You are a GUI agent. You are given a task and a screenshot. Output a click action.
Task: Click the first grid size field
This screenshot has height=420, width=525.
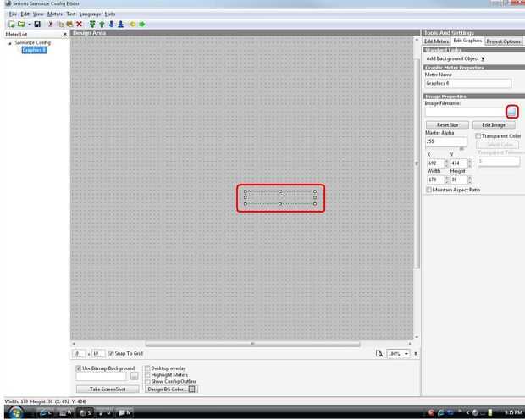click(x=79, y=353)
